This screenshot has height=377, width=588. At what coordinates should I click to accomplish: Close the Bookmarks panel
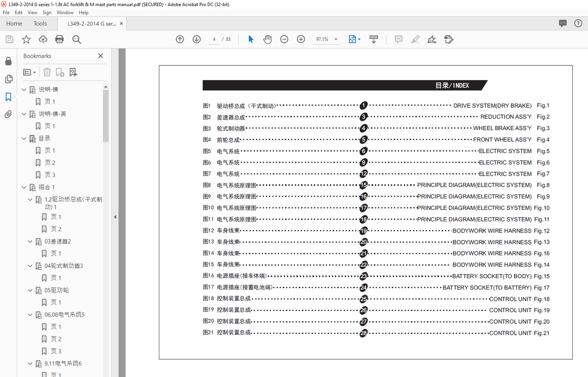(101, 56)
